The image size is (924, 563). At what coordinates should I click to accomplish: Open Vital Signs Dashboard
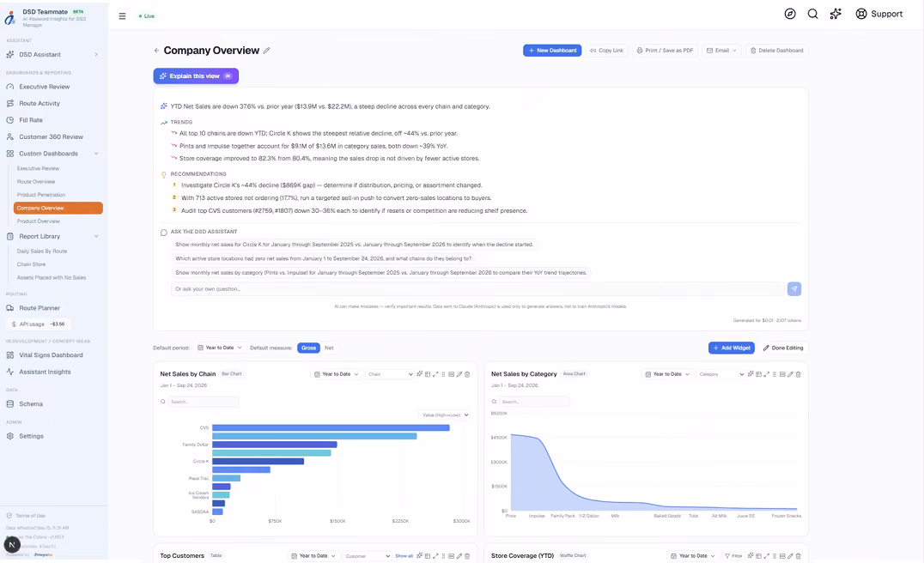(x=51, y=355)
